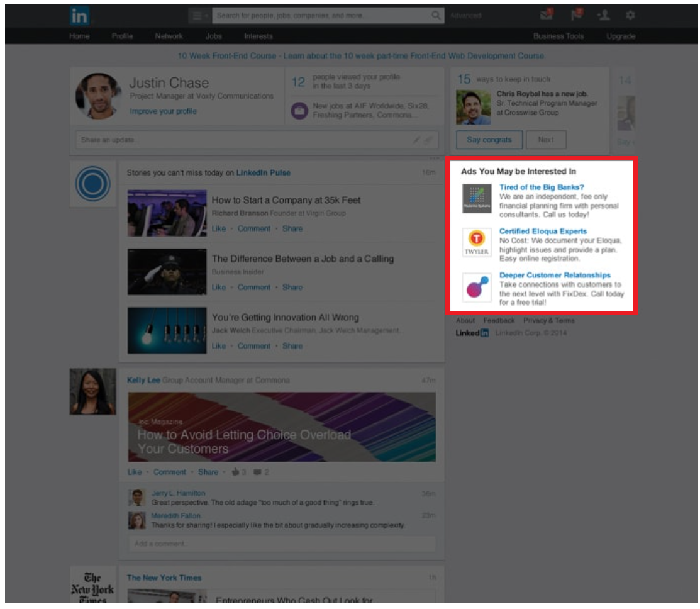Click the LinkedIn Pulse circular icon
The width and height of the screenshot is (700, 609).
pos(93,184)
